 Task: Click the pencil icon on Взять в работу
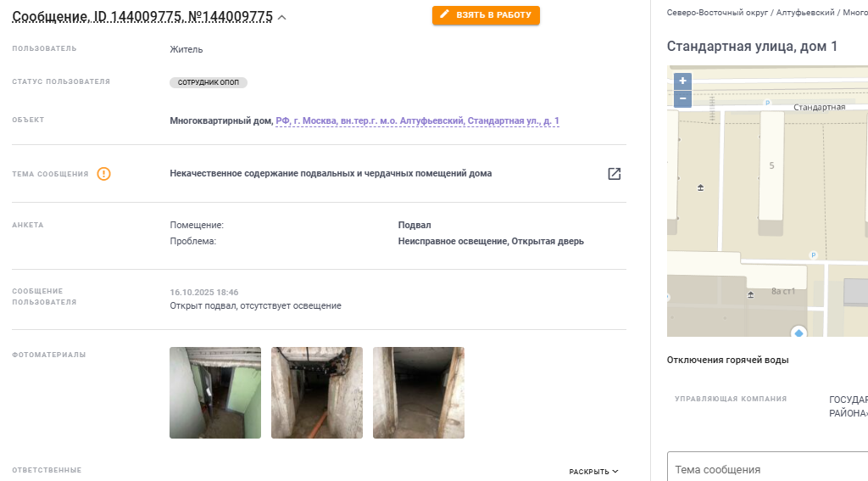coord(444,14)
